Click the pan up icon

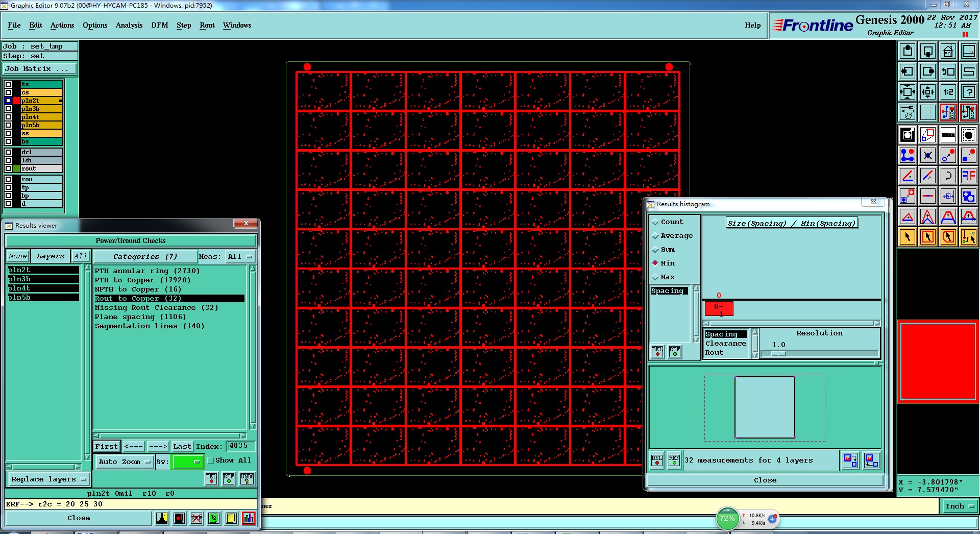point(907,51)
